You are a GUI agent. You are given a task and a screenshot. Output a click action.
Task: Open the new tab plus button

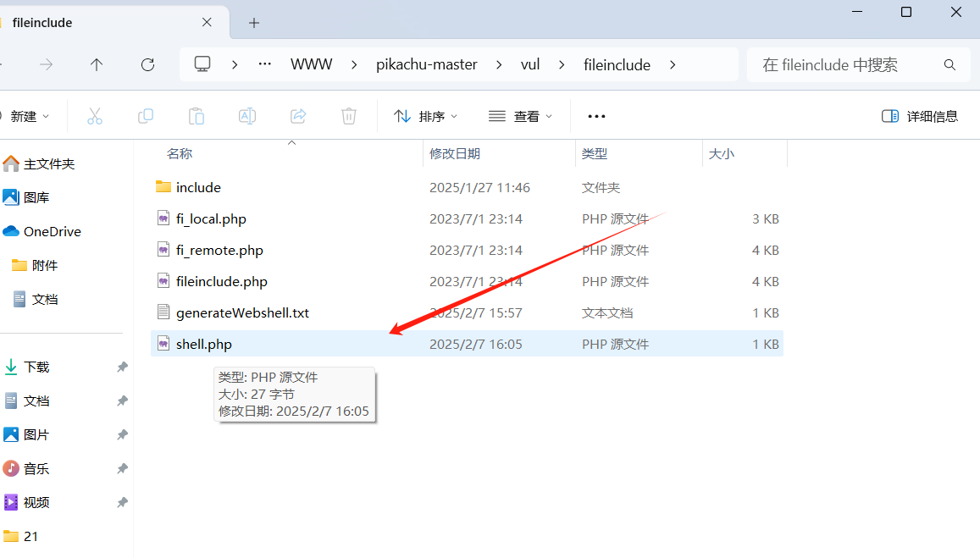[x=254, y=23]
